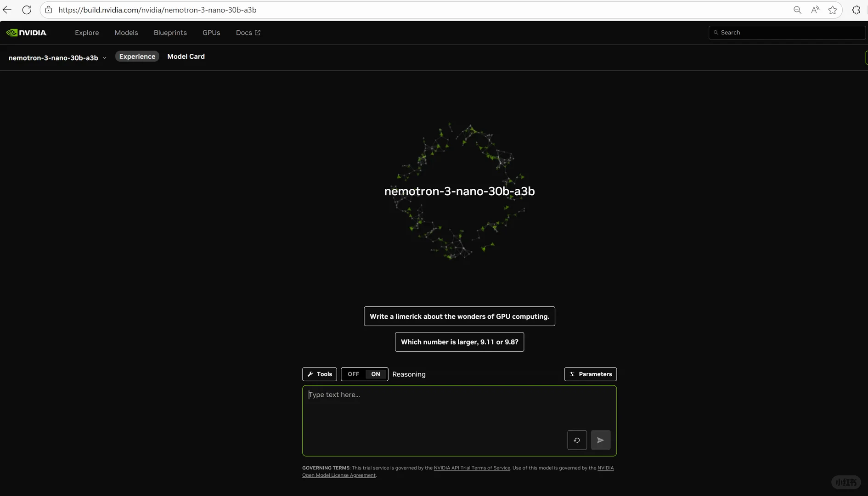Expand the nemotron-3-nano-30b-a3b model dropdown
Viewport: 868px width, 496px height.
105,57
